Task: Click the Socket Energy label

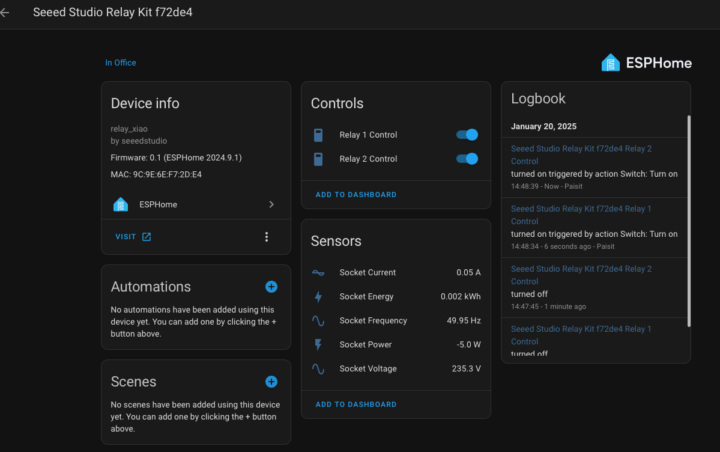Action: pos(366,296)
